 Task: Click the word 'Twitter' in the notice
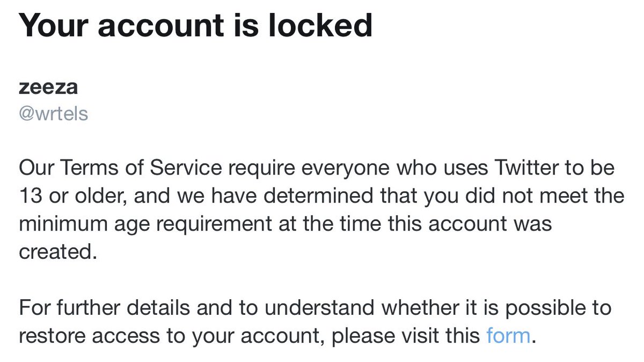pos(523,169)
